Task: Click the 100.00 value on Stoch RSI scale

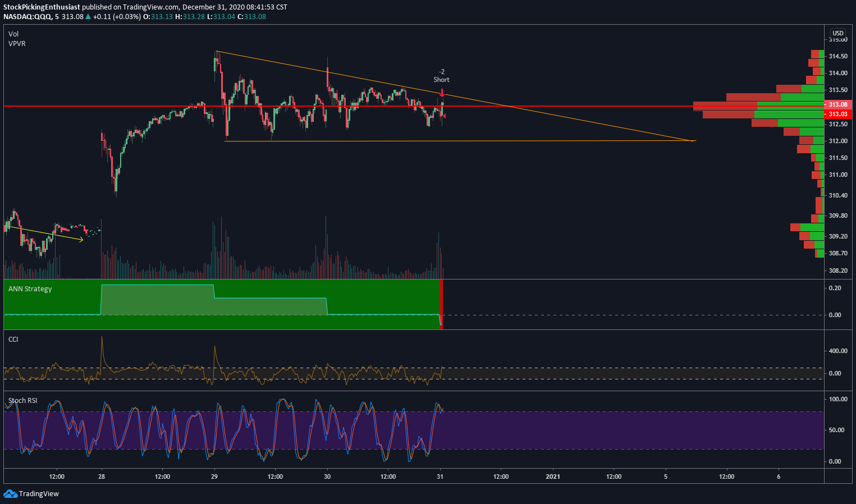Action: click(x=838, y=399)
